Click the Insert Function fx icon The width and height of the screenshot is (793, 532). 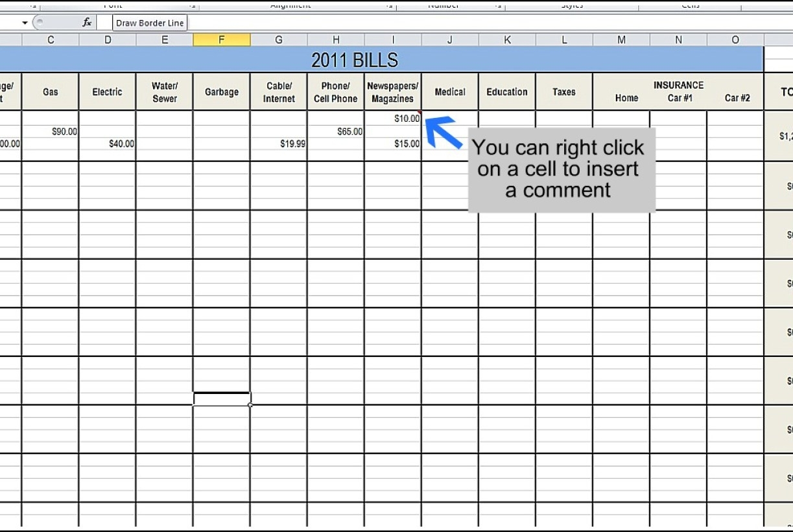[87, 23]
